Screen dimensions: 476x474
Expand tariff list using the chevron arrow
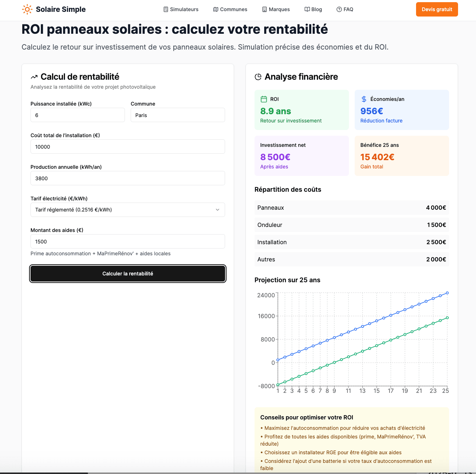[218, 210]
